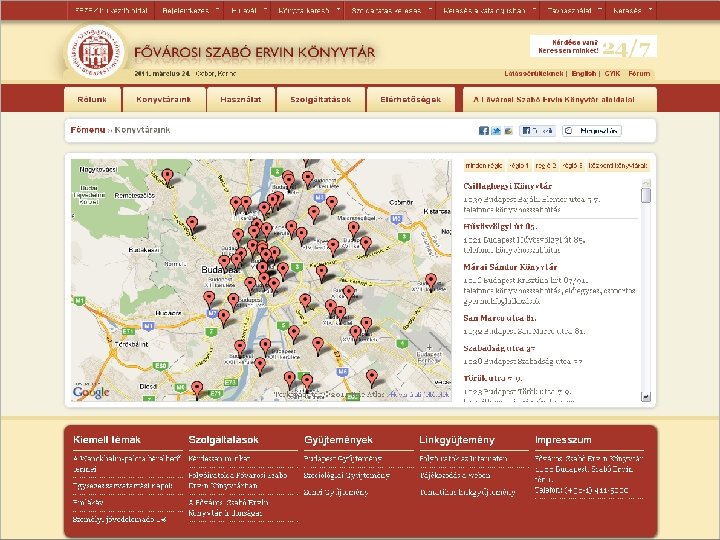Share via the small Facebook icon
720x540 pixels.
click(x=484, y=131)
